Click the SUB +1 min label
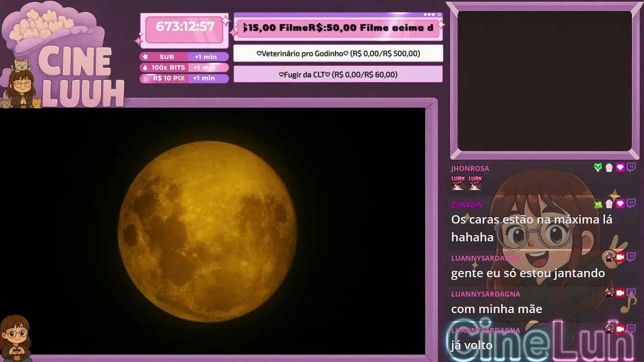The image size is (644, 362). (184, 57)
